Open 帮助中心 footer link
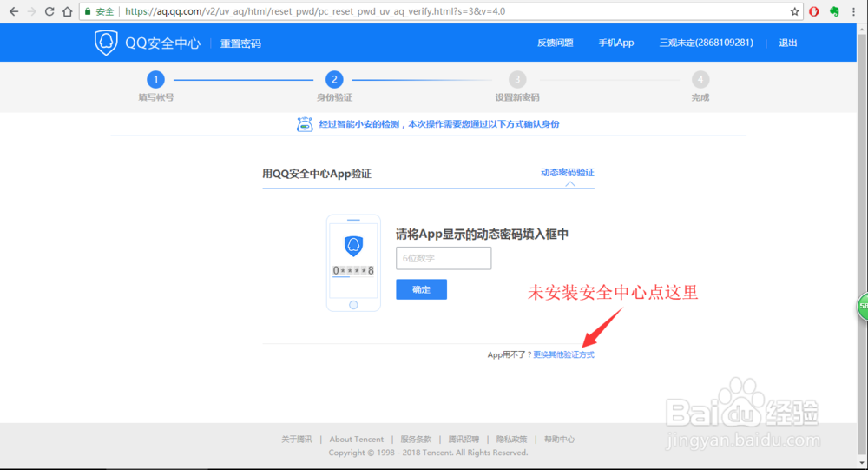 click(x=560, y=439)
